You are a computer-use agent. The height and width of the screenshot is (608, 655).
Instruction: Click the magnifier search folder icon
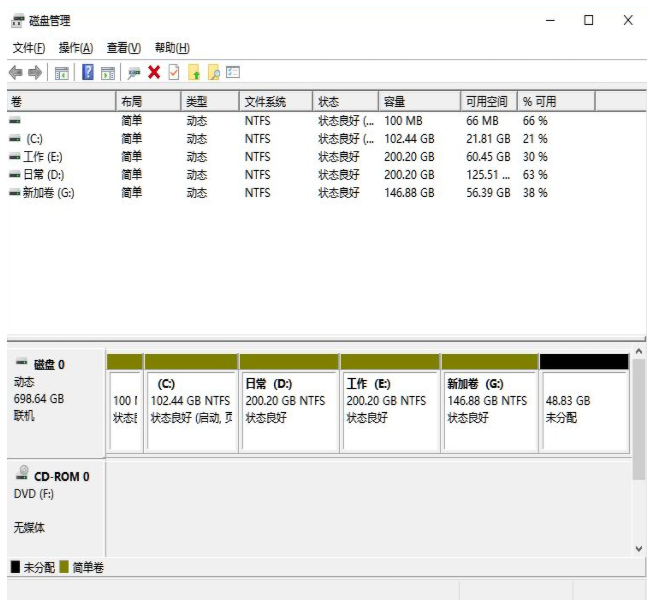coord(213,72)
